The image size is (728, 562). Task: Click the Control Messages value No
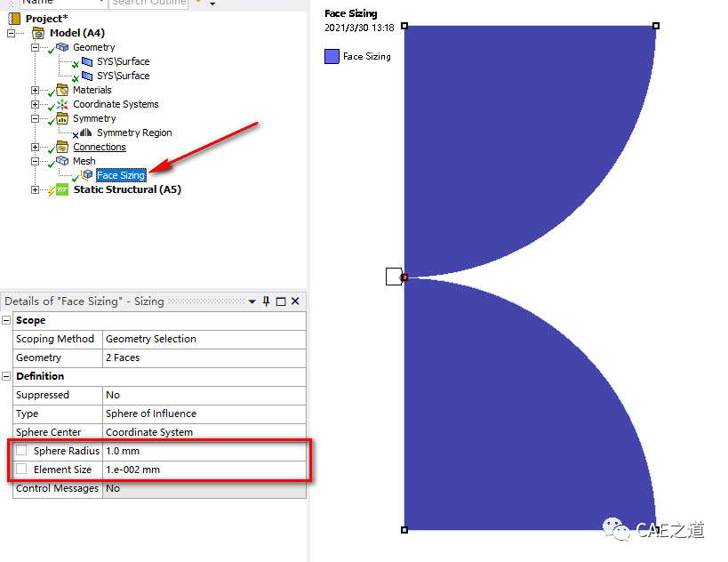click(x=204, y=488)
